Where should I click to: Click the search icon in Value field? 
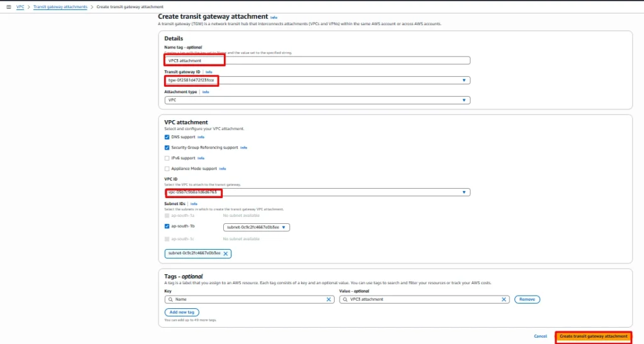(345, 299)
